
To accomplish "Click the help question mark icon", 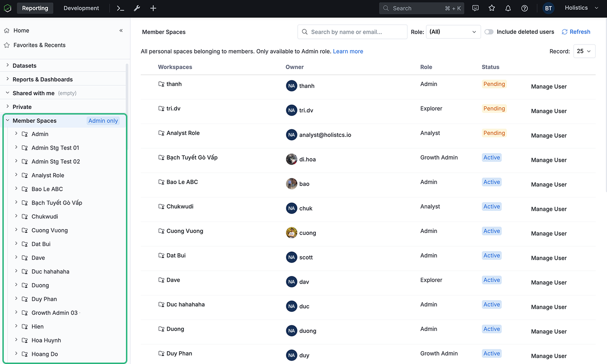I will [524, 8].
